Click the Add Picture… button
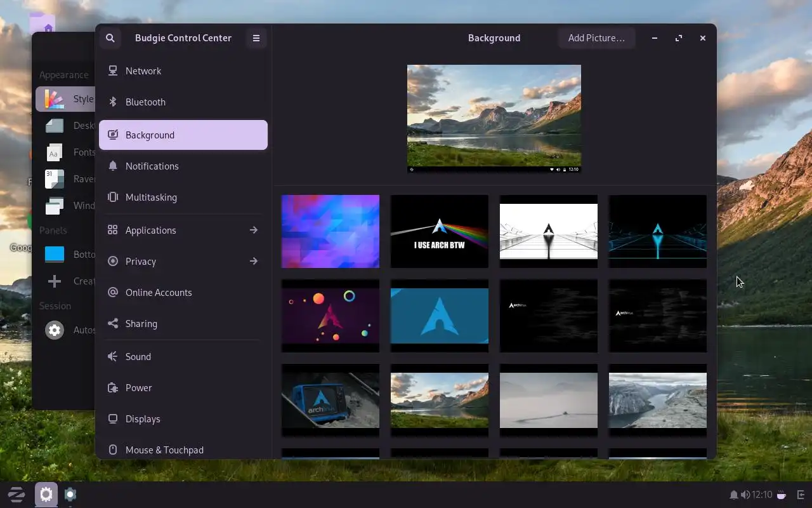This screenshot has width=812, height=508. coord(596,38)
